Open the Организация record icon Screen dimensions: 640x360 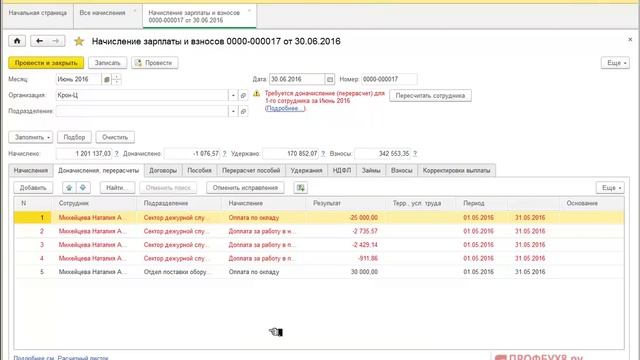[243, 95]
